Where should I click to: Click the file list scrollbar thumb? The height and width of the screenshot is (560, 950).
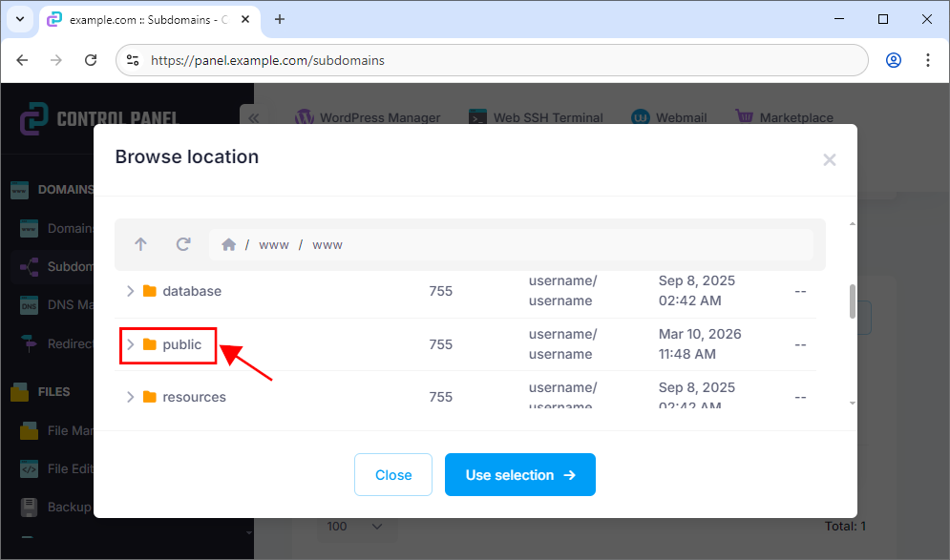852,301
